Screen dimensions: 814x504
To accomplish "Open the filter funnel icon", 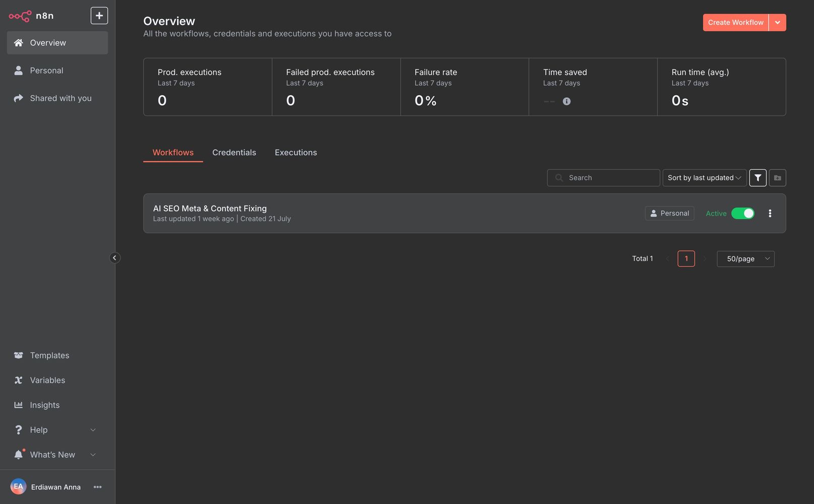I will point(758,178).
